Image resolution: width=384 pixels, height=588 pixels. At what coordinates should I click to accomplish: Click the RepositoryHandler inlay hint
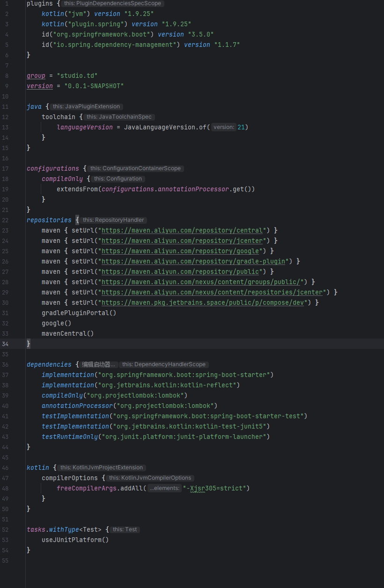tap(113, 220)
